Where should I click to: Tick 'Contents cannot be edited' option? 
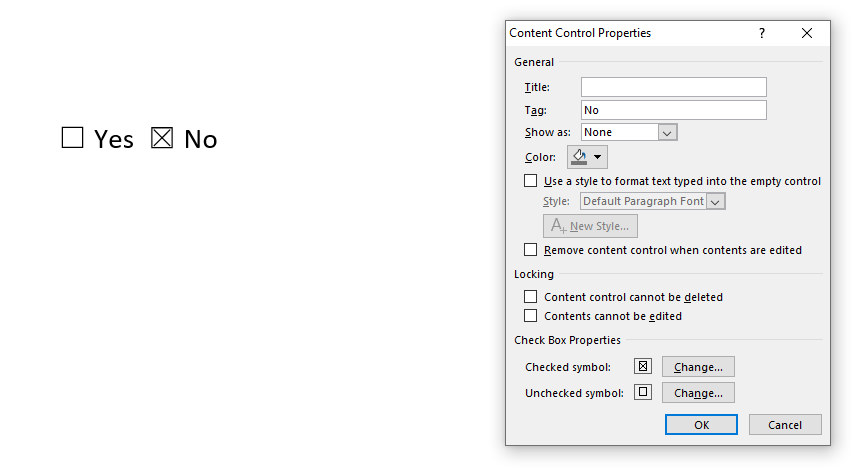531,316
